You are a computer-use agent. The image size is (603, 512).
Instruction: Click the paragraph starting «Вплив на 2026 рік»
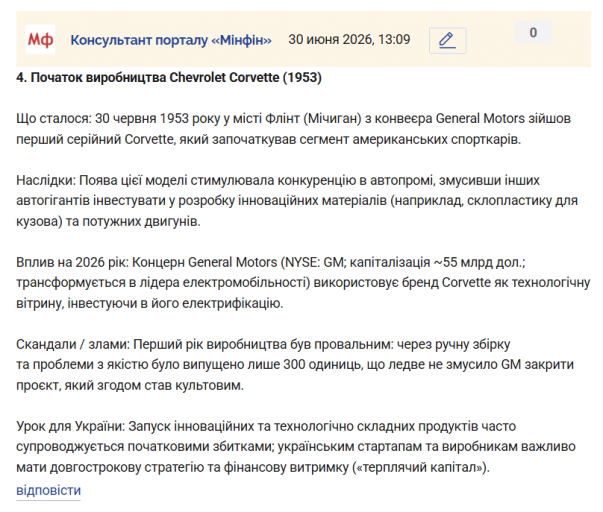(303, 283)
